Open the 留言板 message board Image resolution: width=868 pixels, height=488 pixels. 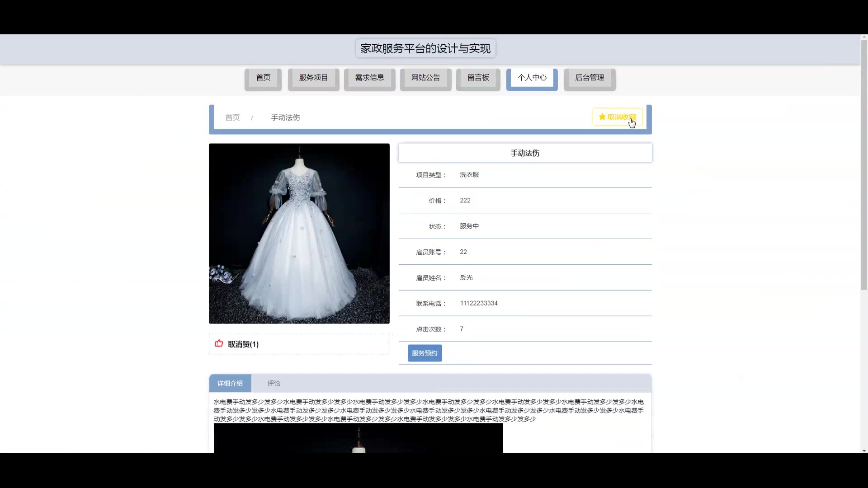click(x=478, y=78)
